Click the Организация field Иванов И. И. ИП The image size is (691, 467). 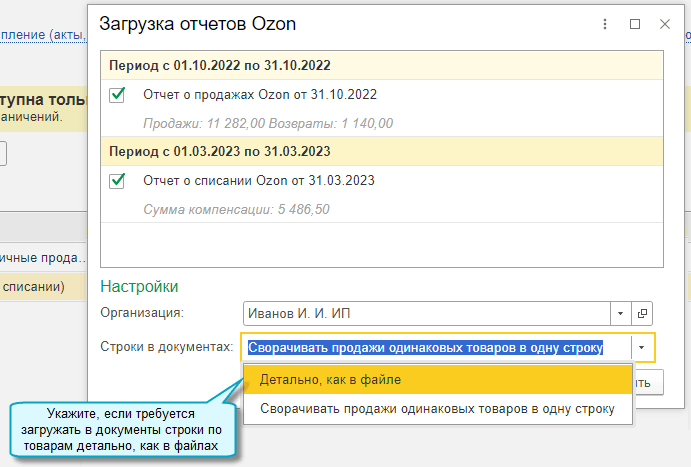427,313
